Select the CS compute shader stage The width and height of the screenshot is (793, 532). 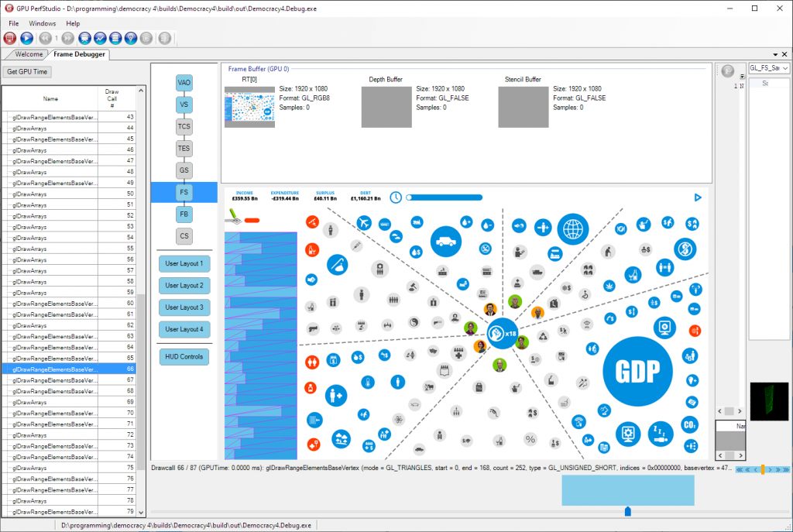coord(184,235)
